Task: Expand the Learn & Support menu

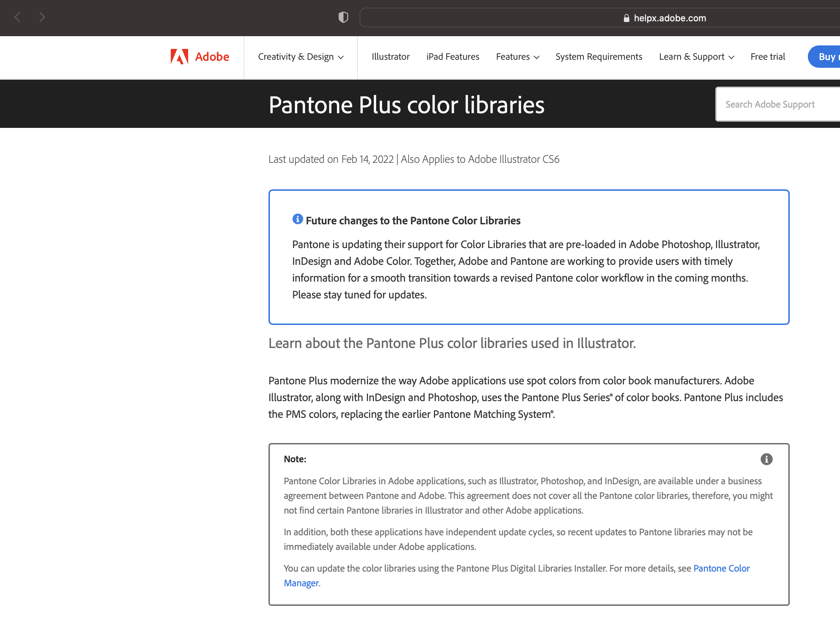Action: (x=697, y=57)
